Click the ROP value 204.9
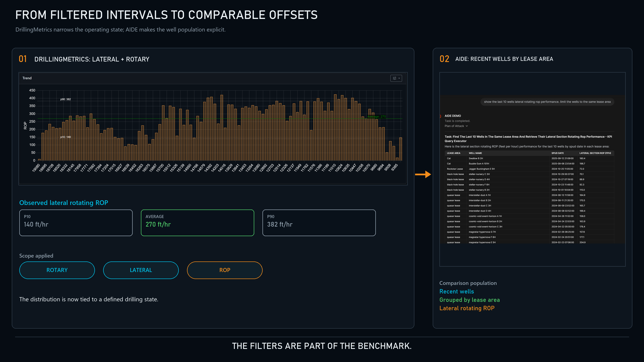This screenshot has width=644, height=362. (x=582, y=242)
